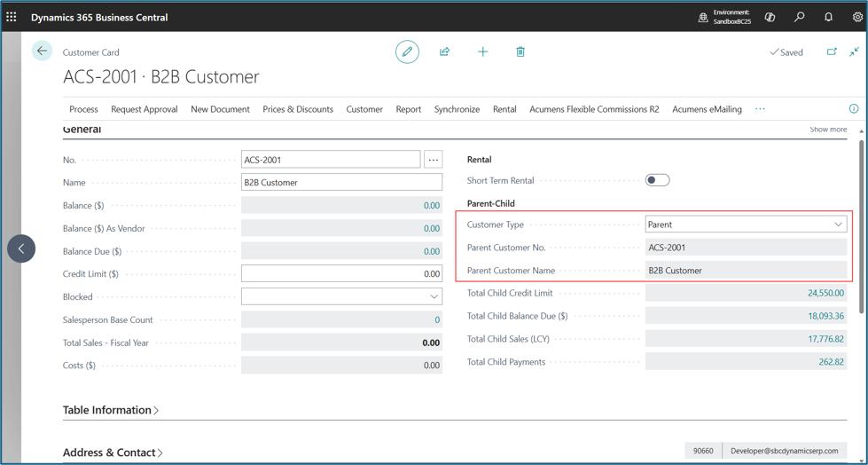The image size is (868, 465).
Task: Open No. field lookup ellipsis button
Action: pyautogui.click(x=433, y=160)
